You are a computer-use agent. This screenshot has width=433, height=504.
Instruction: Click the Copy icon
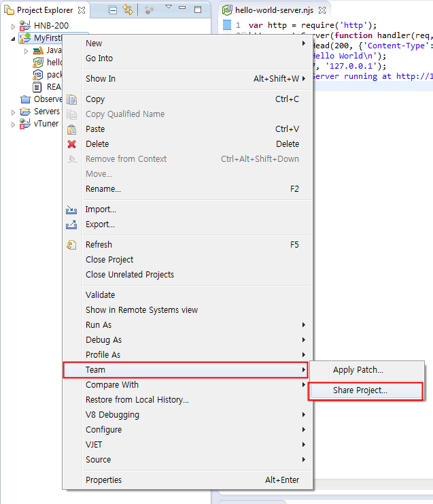tap(71, 99)
